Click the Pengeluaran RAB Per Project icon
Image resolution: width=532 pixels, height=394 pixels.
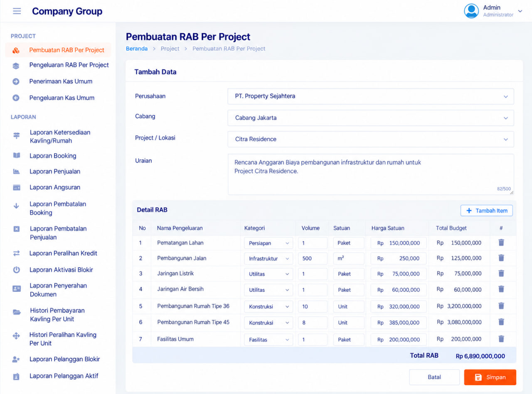point(16,66)
